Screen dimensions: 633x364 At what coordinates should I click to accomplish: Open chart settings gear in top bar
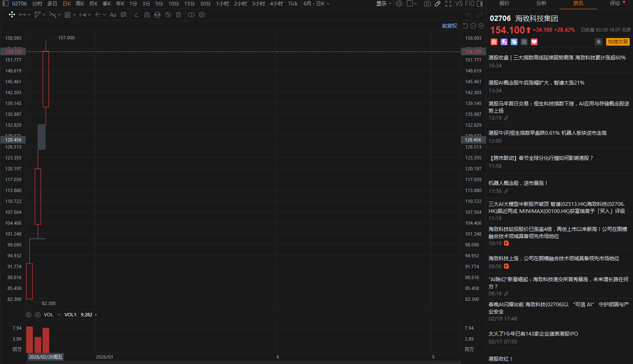click(x=399, y=3)
